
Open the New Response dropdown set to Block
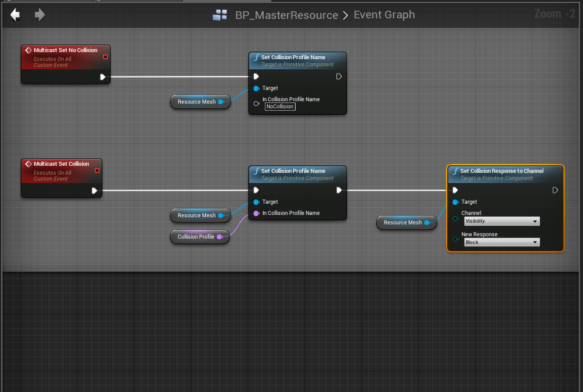tap(501, 242)
